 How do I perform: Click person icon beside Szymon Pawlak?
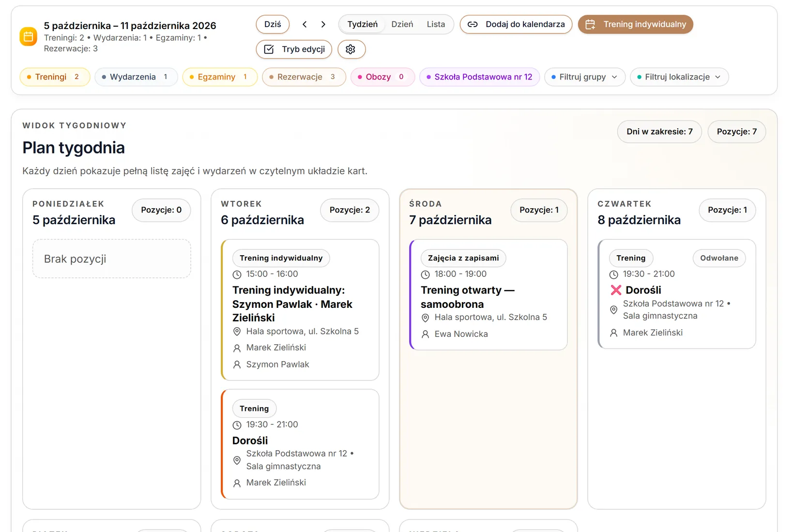click(237, 365)
